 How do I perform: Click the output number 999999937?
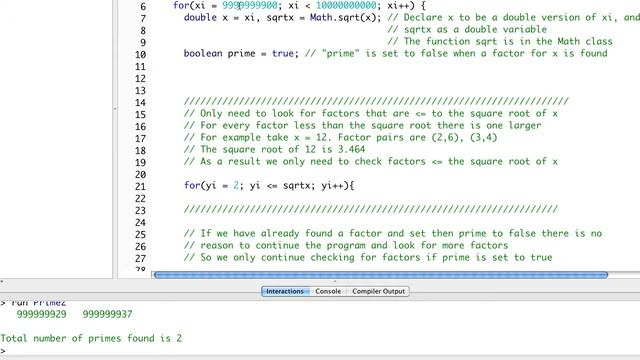[x=107, y=314]
